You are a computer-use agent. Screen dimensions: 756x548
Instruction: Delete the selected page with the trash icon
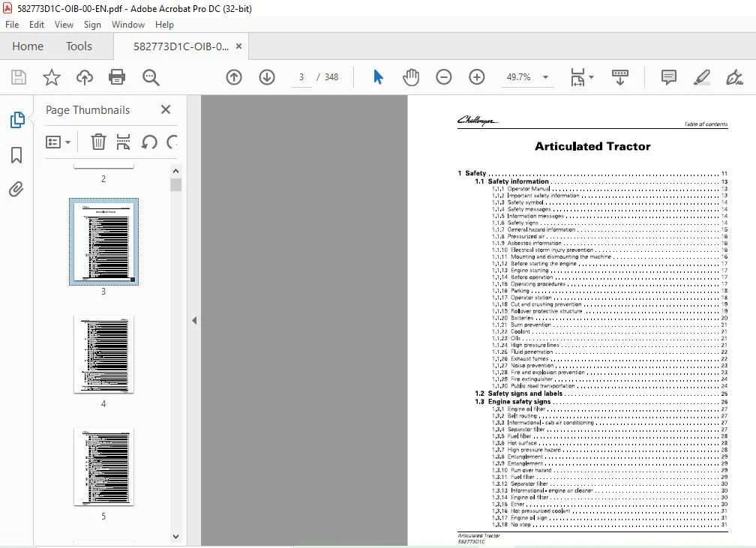tap(98, 142)
